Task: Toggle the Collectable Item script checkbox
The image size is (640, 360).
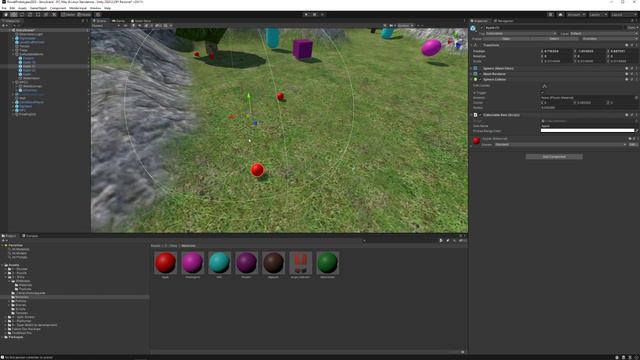Action: [480, 115]
